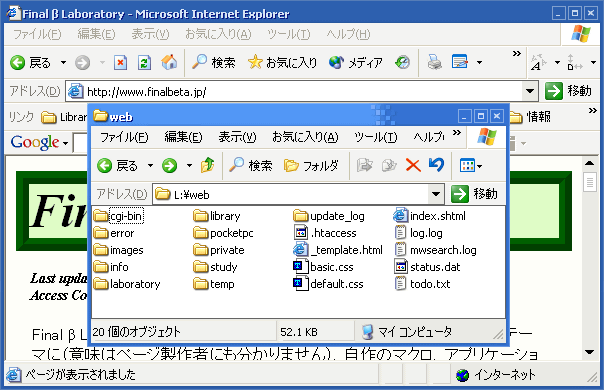The width and height of the screenshot is (604, 390).
Task: Click the Move To icon in web window toolbar
Action: (x=364, y=166)
